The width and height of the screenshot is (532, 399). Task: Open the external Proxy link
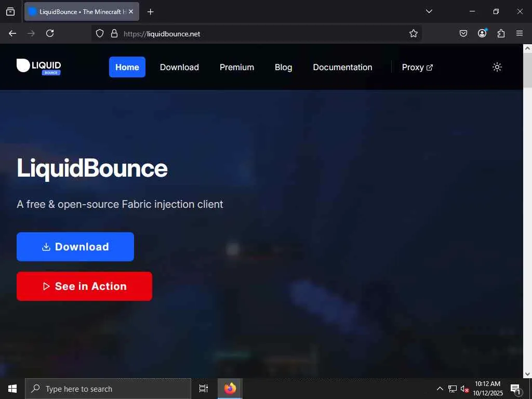click(417, 67)
